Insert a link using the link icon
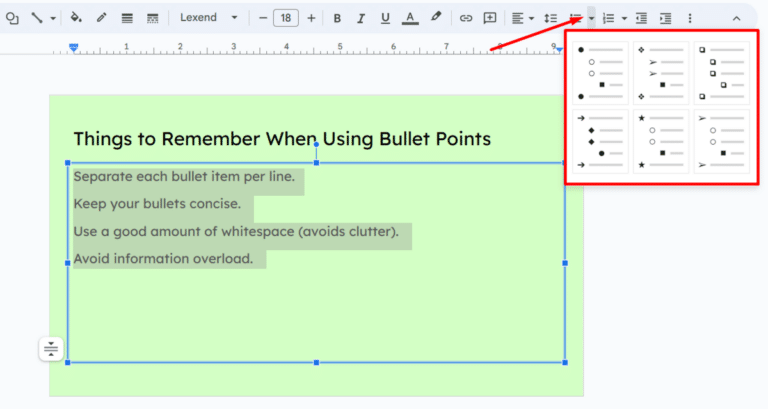 pyautogui.click(x=465, y=18)
